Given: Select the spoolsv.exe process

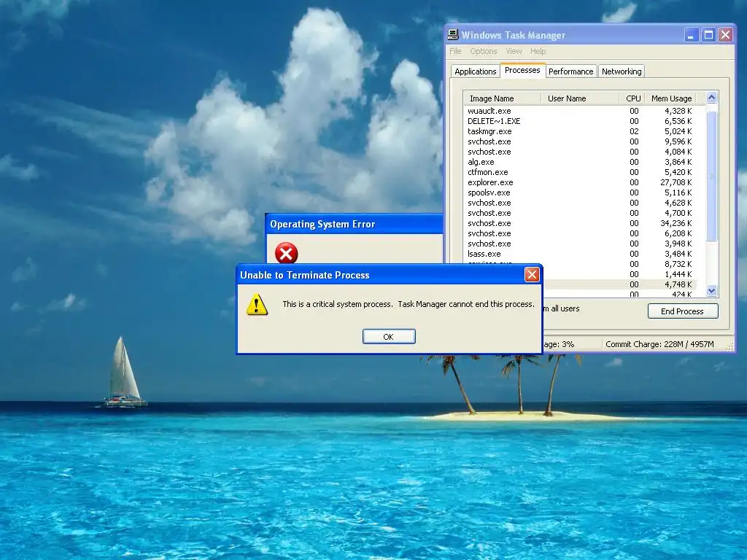Looking at the screenshot, I should 580,192.
